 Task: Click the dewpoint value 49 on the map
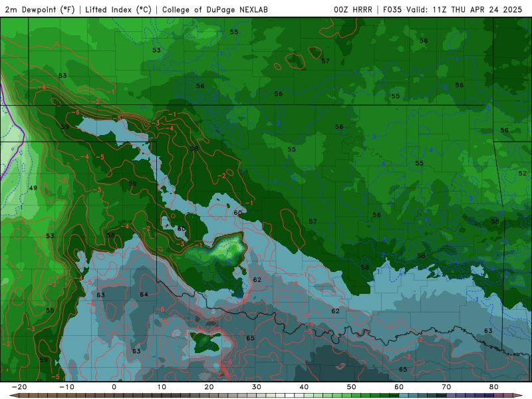(x=33, y=188)
